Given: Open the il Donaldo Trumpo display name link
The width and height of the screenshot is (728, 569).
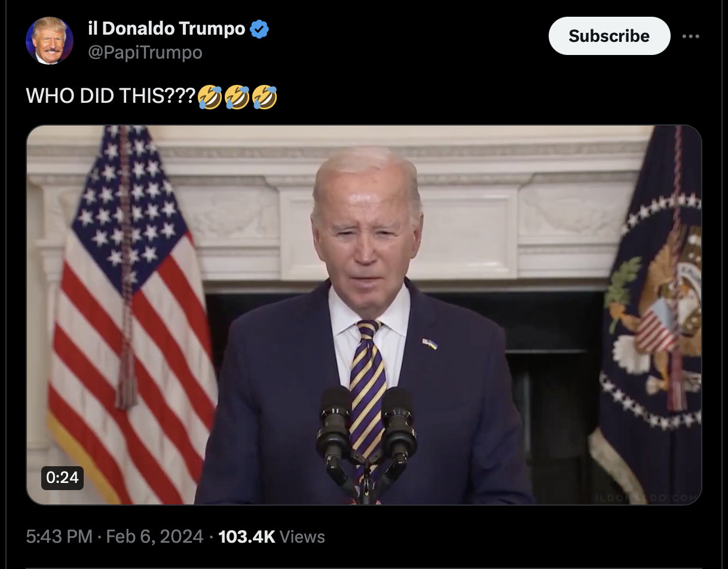Looking at the screenshot, I should click(166, 28).
